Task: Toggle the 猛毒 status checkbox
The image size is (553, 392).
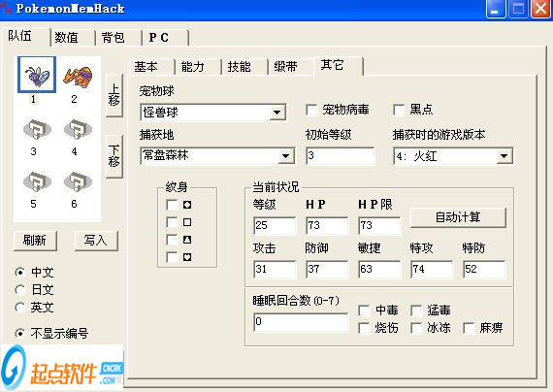Action: click(x=416, y=310)
